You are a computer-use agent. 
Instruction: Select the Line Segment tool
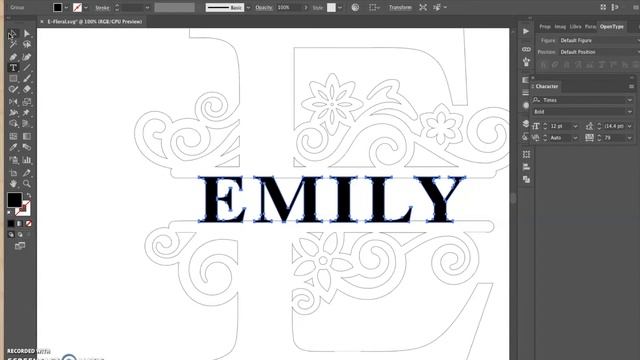pyautogui.click(x=27, y=67)
